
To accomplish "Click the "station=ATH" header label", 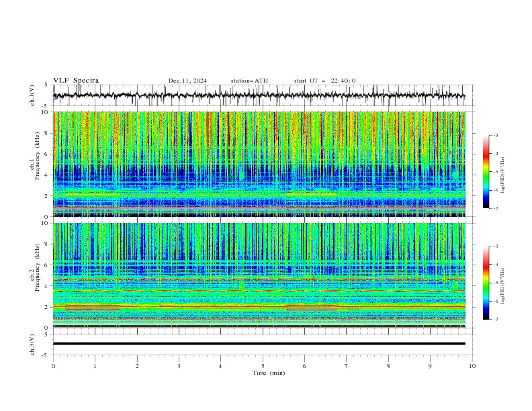I will 249,81.
